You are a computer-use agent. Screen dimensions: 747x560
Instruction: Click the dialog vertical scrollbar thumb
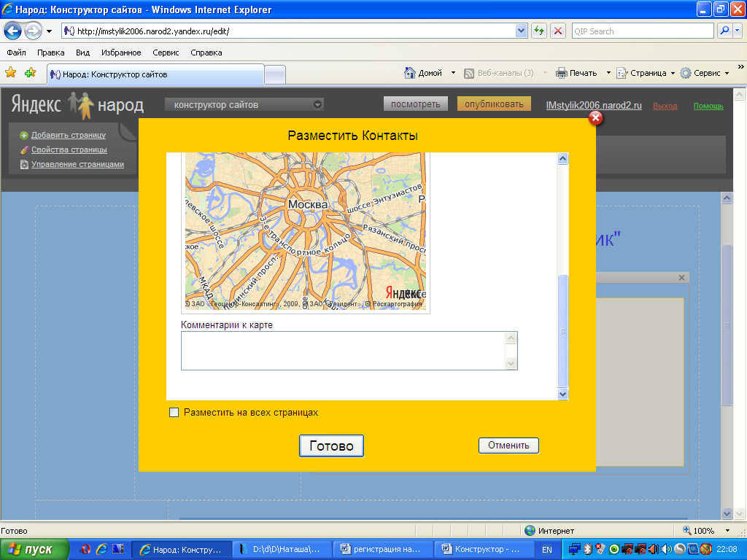562,330
